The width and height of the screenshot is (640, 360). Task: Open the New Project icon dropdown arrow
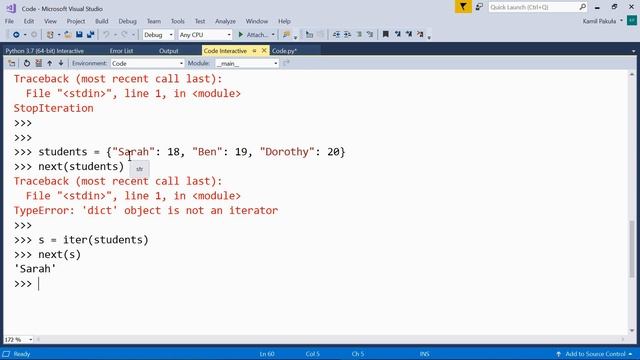[x=58, y=35]
